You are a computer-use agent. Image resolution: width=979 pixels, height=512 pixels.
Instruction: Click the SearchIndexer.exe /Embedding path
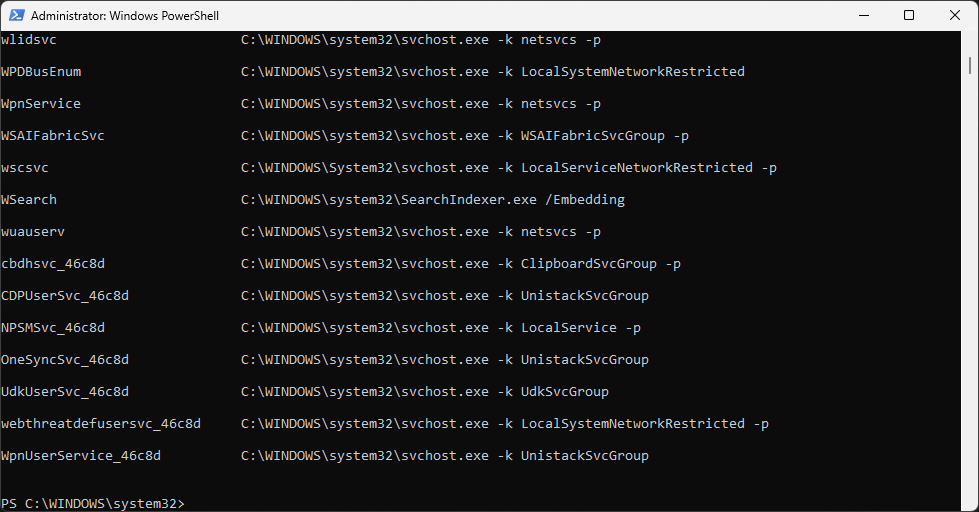point(432,200)
